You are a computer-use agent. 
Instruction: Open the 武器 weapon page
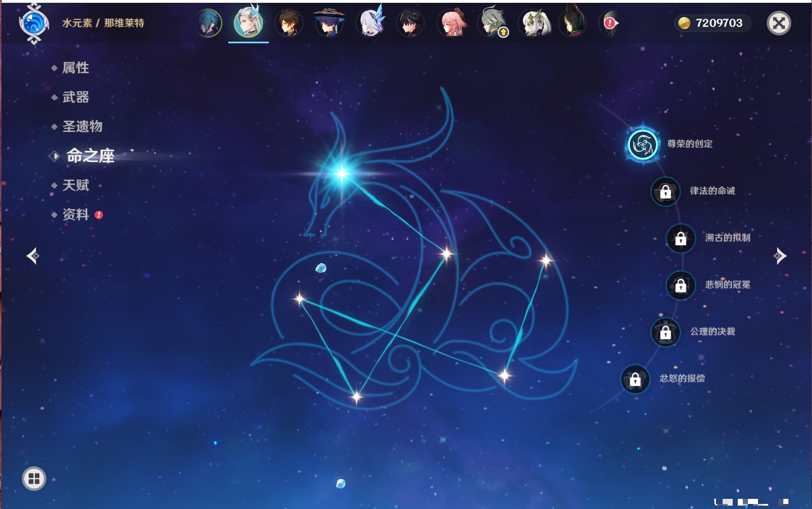[76, 97]
